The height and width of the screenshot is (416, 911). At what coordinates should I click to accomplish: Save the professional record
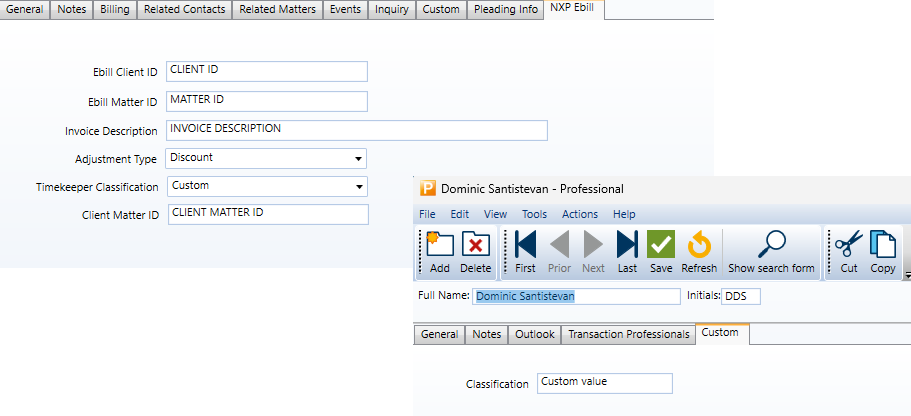660,252
